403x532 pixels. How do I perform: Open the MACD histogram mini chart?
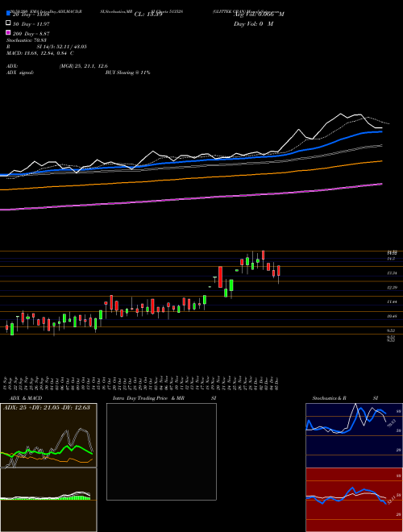point(48,500)
